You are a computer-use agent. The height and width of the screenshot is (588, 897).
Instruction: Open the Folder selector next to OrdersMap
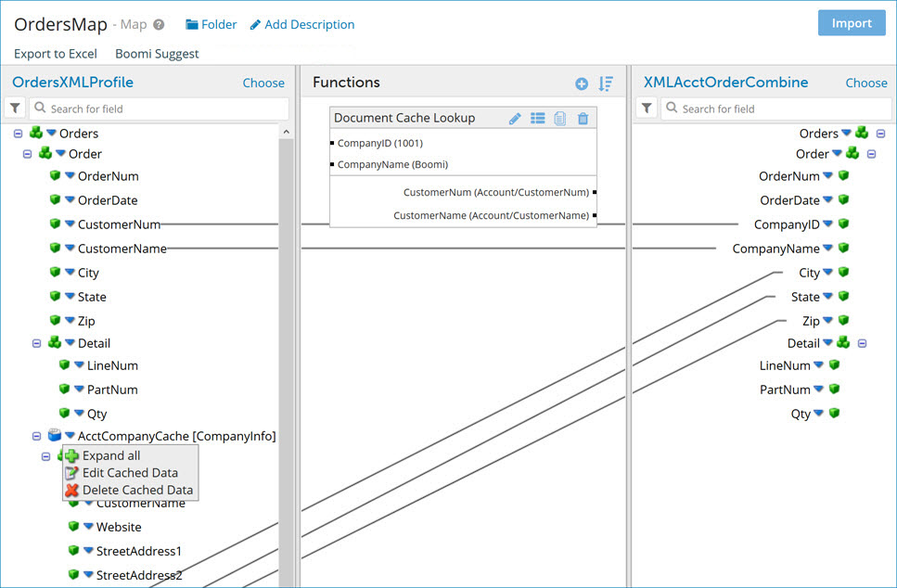[x=211, y=25]
